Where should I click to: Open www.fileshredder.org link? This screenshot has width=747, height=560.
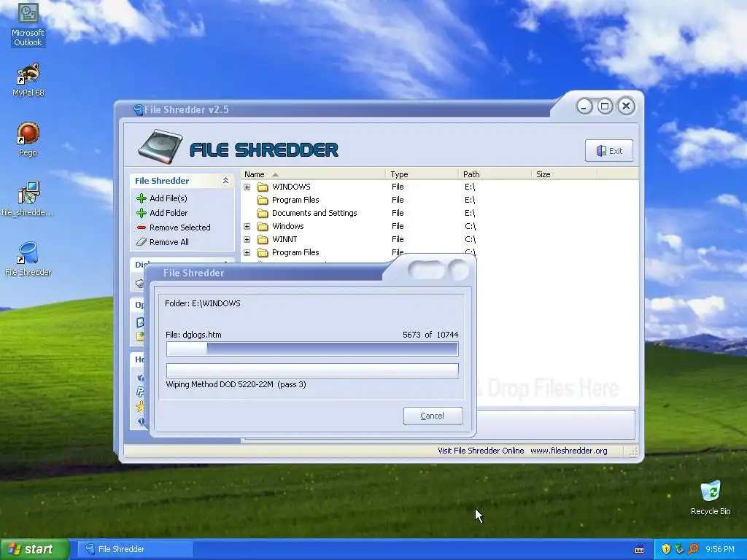point(569,451)
